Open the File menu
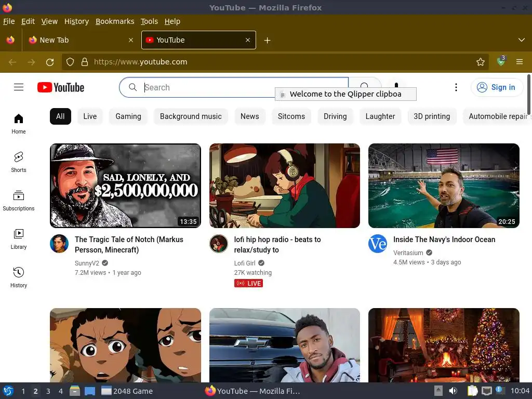 9,21
